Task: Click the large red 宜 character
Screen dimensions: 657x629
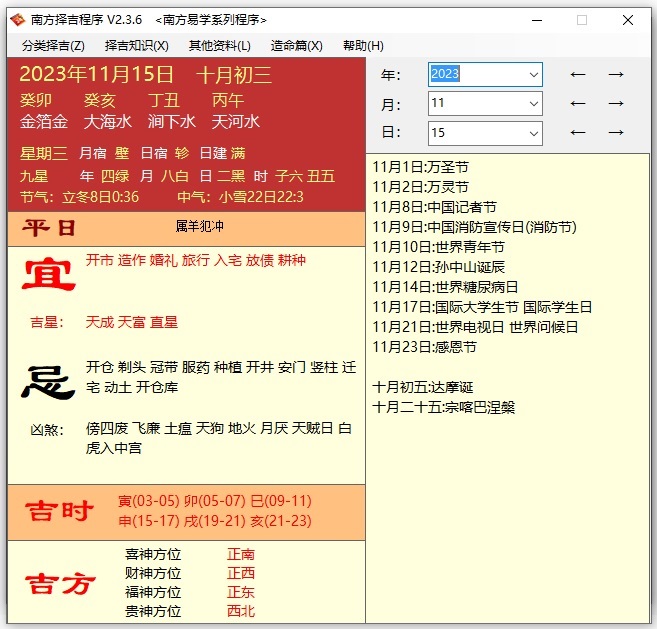Action: pyautogui.click(x=50, y=274)
